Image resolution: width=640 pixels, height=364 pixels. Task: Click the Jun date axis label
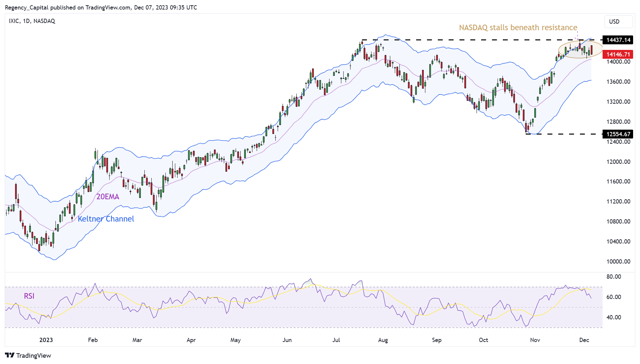[287, 340]
